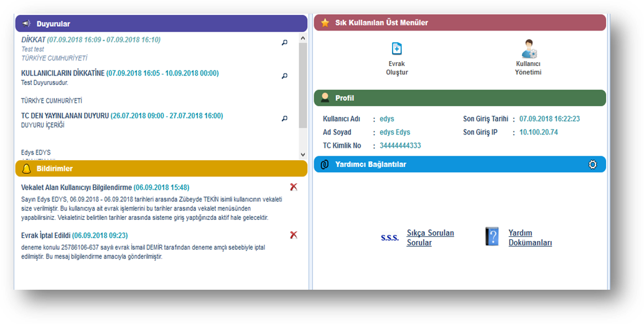Open Sıkça Sorulan Sorular link
This screenshot has height=324, width=644.
click(x=430, y=237)
